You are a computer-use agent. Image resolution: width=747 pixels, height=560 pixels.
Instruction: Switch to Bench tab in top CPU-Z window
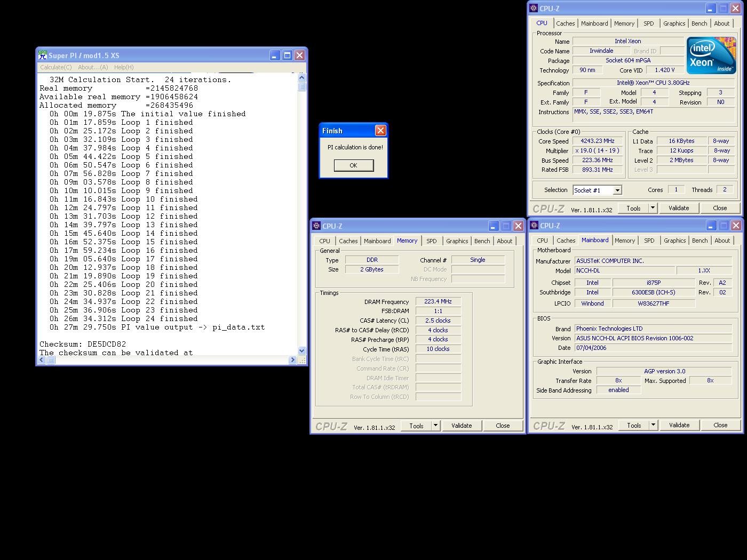(x=699, y=23)
